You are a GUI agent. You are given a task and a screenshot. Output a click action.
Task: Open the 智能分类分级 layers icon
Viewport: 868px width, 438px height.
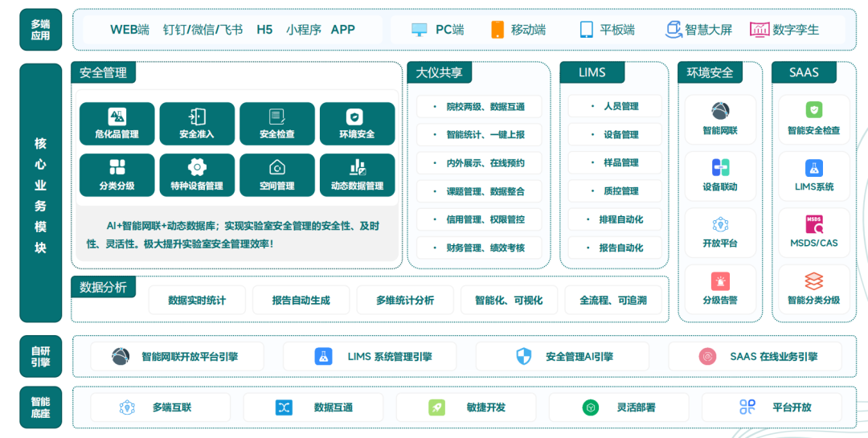813,281
